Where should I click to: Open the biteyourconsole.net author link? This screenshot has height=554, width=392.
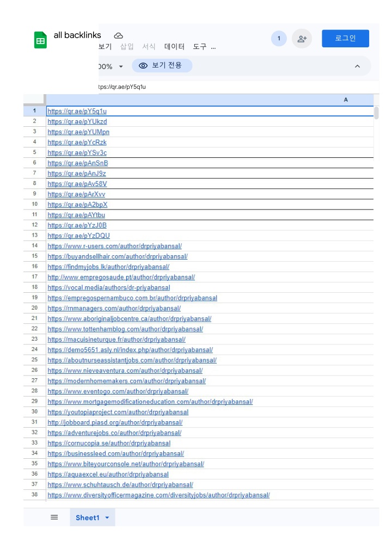pyautogui.click(x=126, y=464)
